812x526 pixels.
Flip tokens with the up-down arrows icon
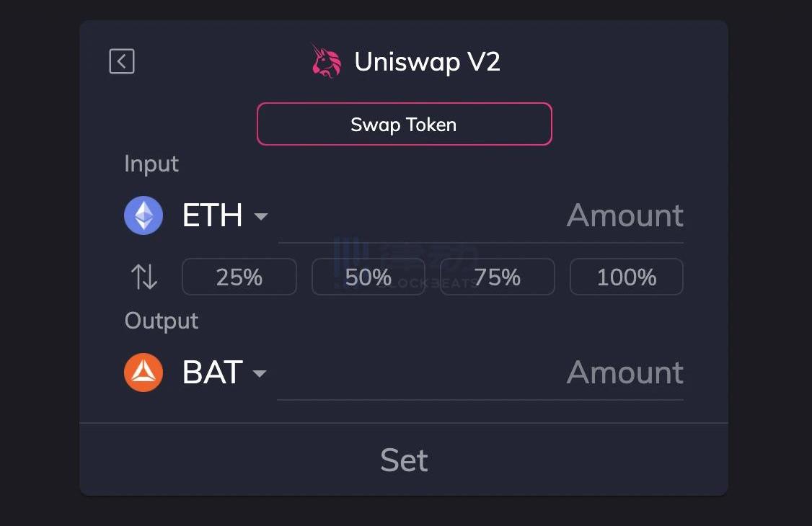144,277
